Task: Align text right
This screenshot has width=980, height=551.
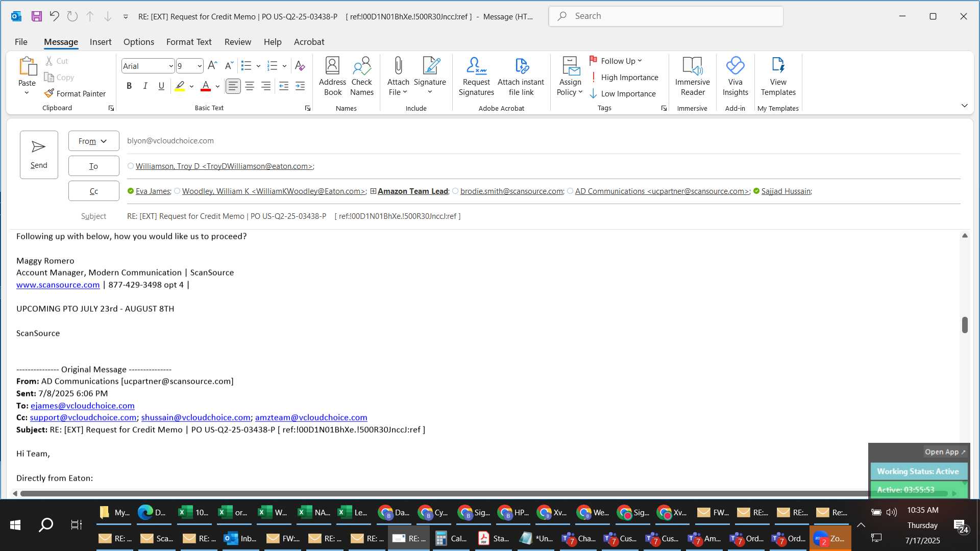Action: pyautogui.click(x=266, y=86)
